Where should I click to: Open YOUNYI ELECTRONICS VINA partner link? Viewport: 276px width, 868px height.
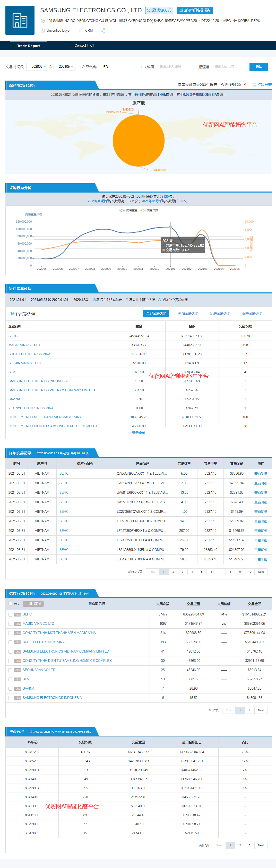click(x=31, y=408)
